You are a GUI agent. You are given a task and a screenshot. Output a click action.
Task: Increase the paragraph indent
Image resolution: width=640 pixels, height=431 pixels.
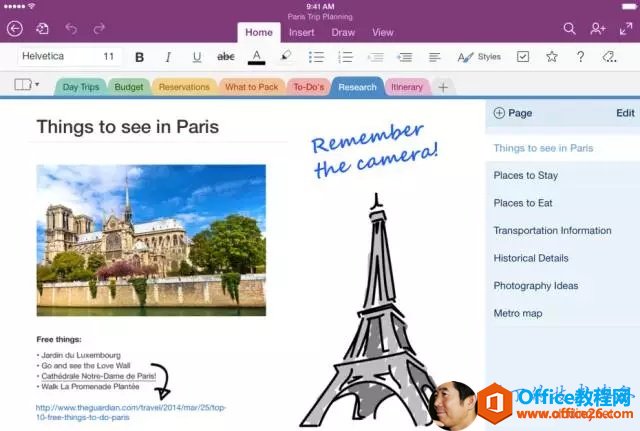point(405,57)
